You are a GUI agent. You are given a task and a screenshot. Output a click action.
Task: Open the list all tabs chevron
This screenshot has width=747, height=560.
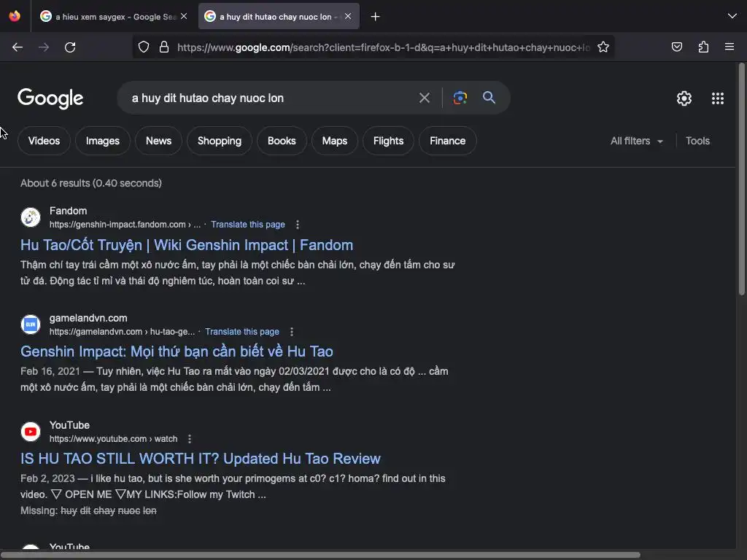732,16
